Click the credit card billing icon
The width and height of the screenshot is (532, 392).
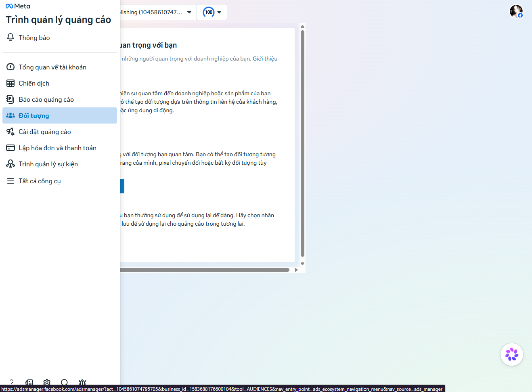10,148
